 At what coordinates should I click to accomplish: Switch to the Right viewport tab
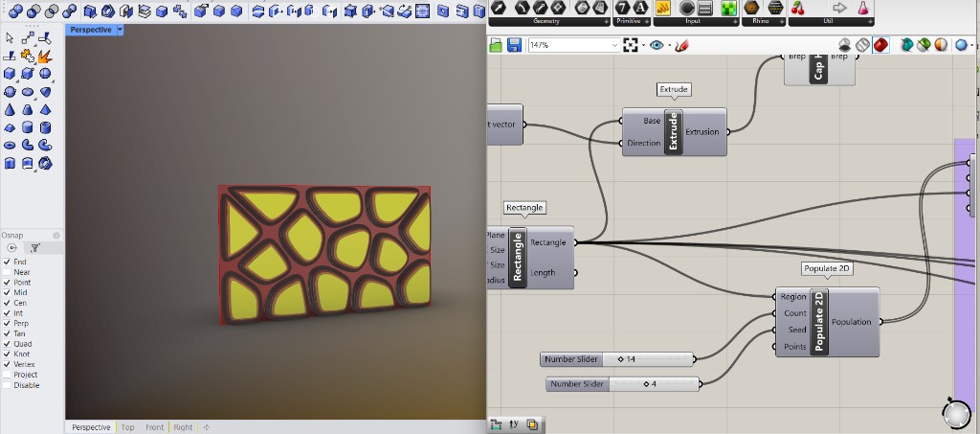point(183,427)
